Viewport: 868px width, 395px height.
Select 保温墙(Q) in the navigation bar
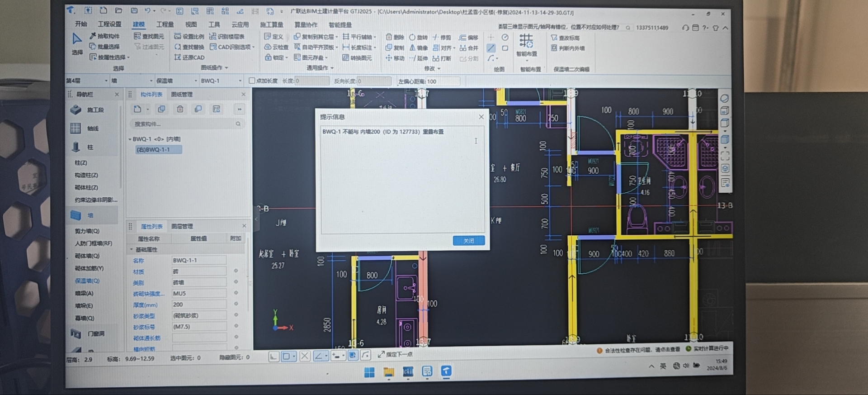(87, 281)
